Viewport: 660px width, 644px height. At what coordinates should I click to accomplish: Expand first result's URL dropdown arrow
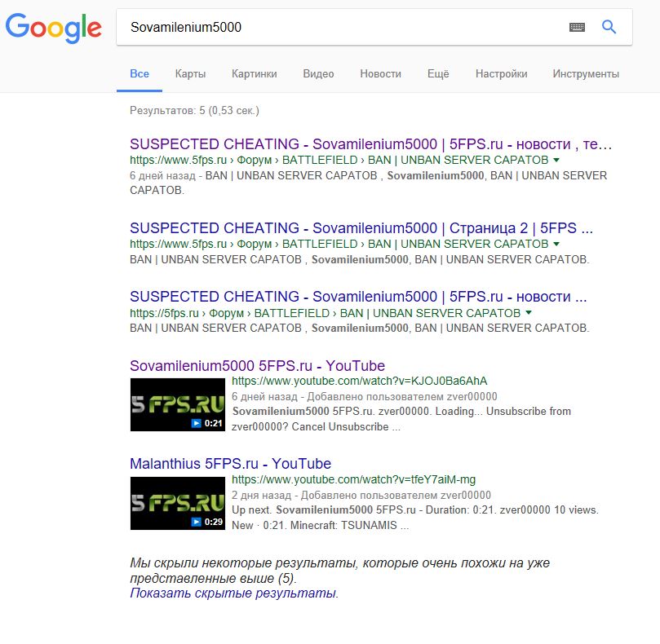pos(556,161)
